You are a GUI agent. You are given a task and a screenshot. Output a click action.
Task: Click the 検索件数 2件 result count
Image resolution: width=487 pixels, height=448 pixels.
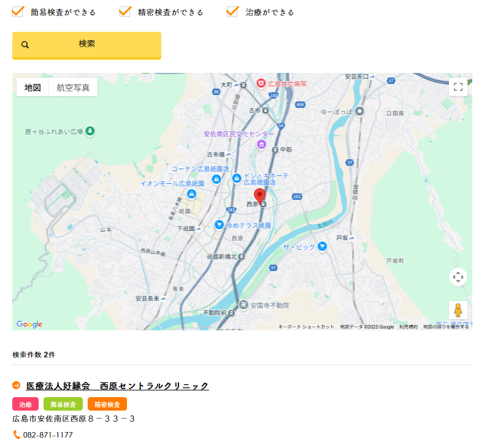(x=34, y=355)
